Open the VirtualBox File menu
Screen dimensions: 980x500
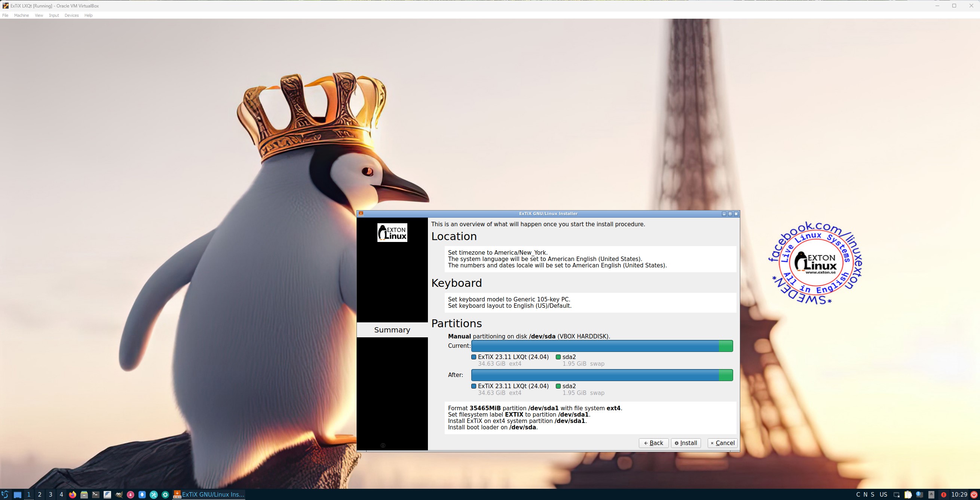[x=5, y=15]
